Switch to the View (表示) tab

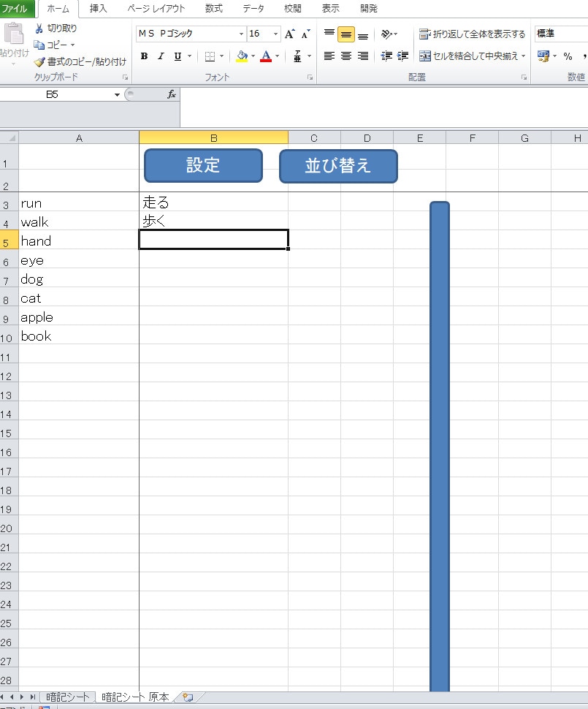coord(330,9)
